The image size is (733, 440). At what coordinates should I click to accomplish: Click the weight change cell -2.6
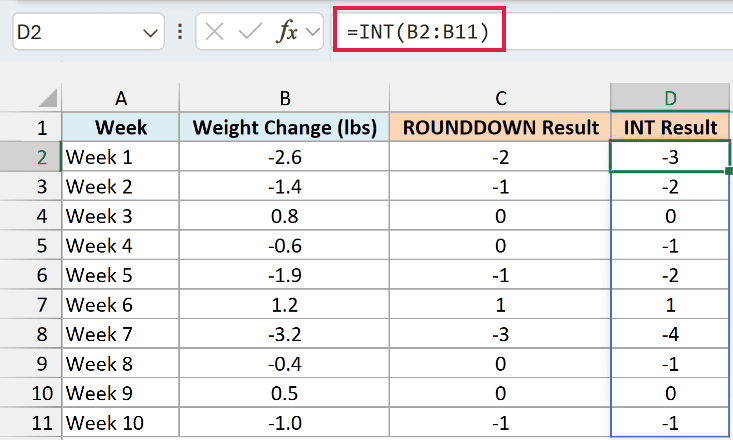point(284,157)
